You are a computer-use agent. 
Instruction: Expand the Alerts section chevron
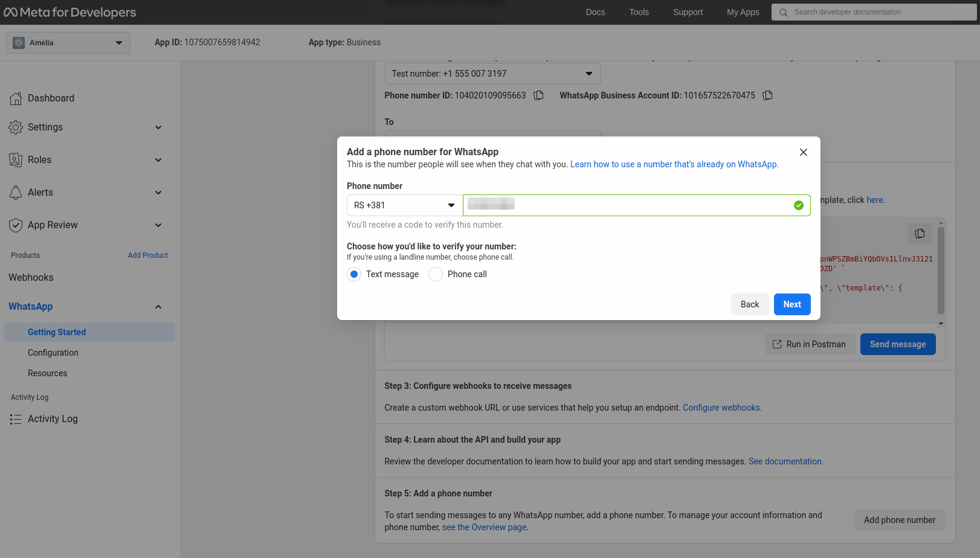pyautogui.click(x=158, y=193)
